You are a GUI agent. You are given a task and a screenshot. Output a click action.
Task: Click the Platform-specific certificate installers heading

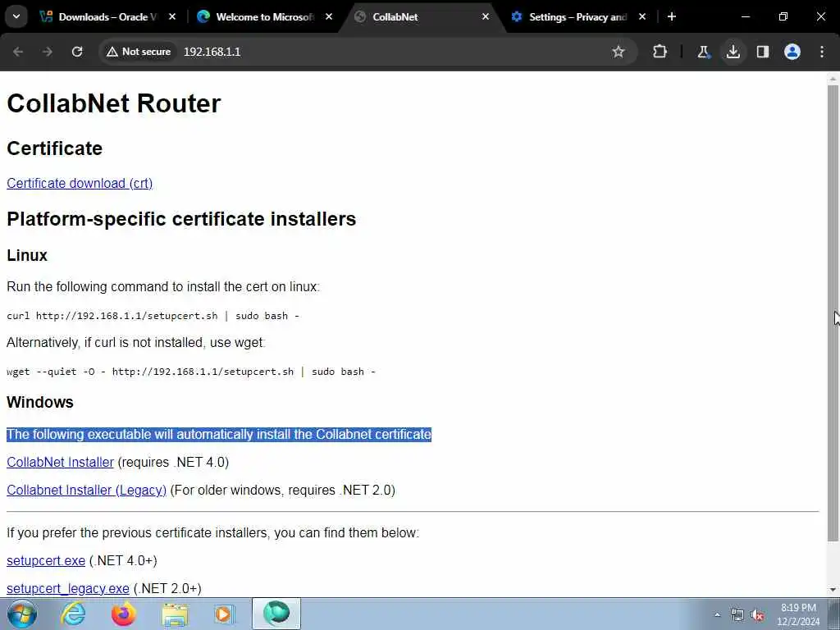coord(181,218)
